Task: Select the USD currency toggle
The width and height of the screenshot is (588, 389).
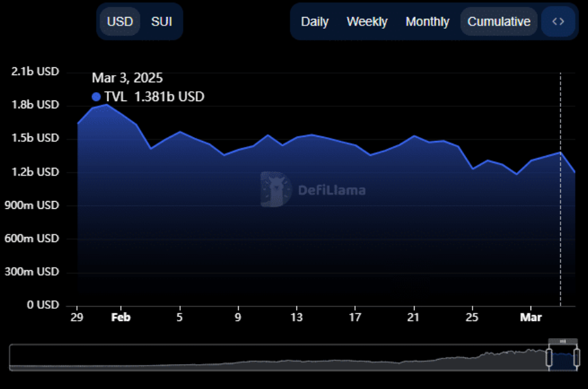Action: tap(120, 22)
